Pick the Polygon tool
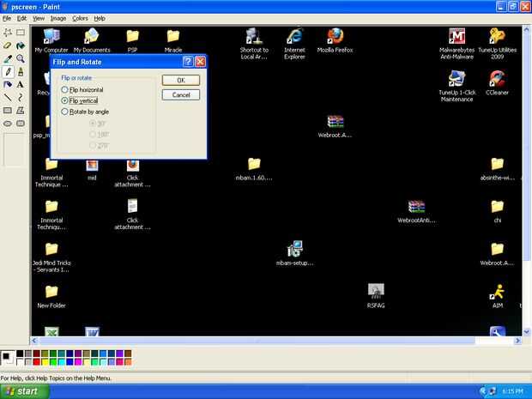 coord(21,111)
